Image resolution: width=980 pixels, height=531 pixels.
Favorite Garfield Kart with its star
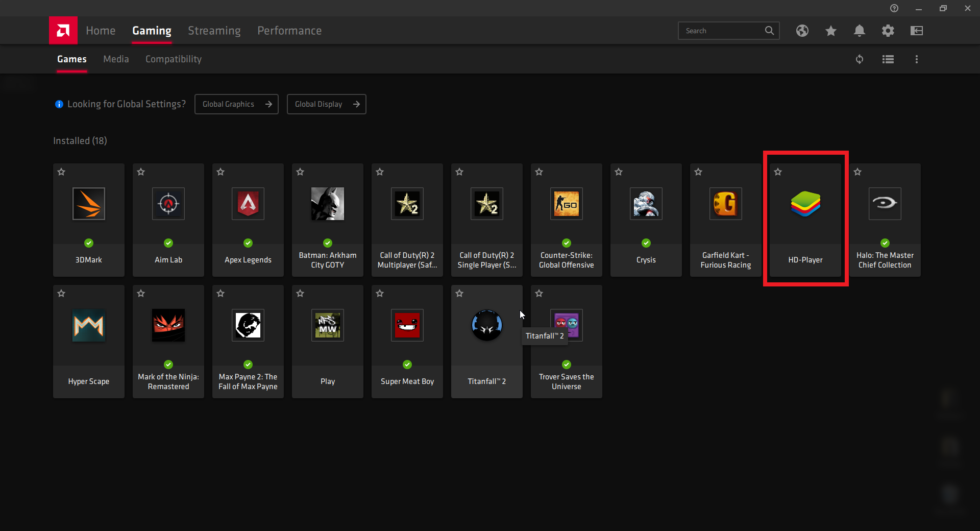click(698, 172)
